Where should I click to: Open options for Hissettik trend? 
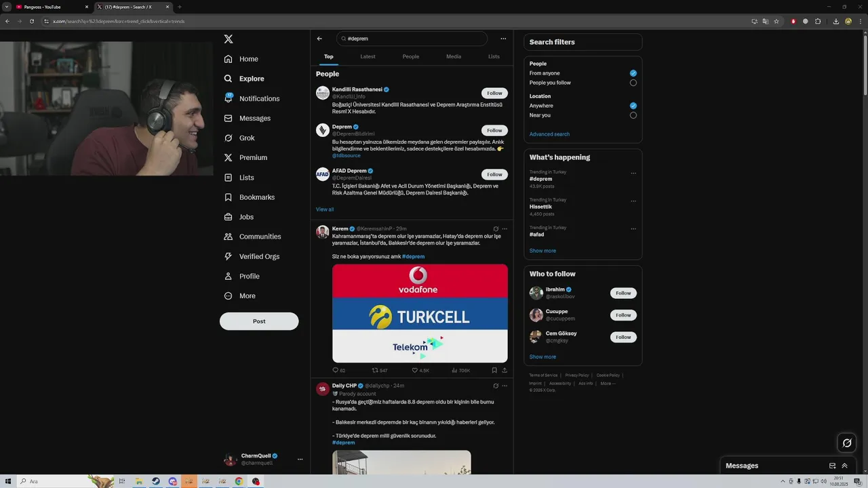pos(633,201)
